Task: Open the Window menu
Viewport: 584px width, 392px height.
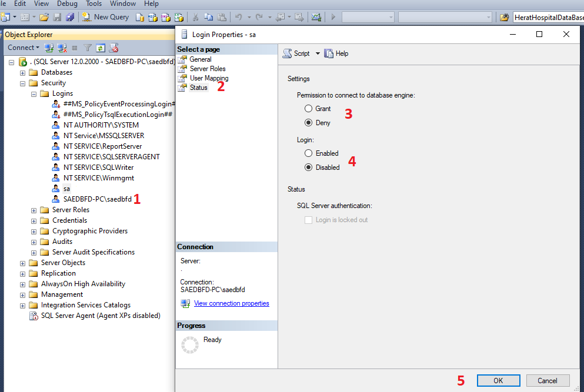Action: point(122,4)
